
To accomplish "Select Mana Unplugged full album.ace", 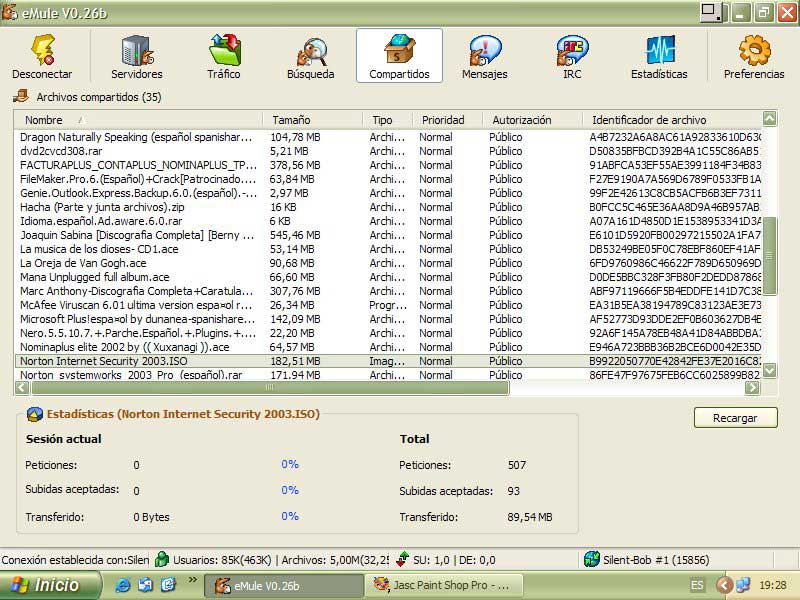I will coord(388,278).
